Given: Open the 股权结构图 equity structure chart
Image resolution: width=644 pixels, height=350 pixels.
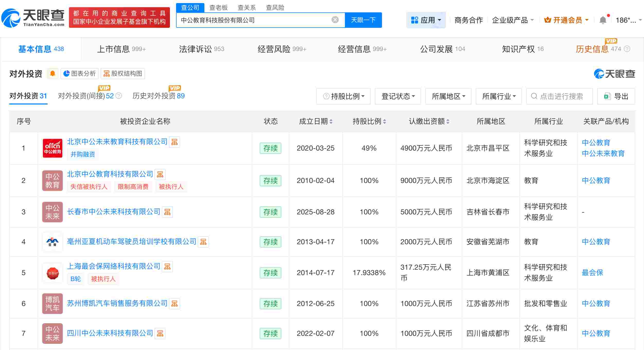Looking at the screenshot, I should coord(123,74).
